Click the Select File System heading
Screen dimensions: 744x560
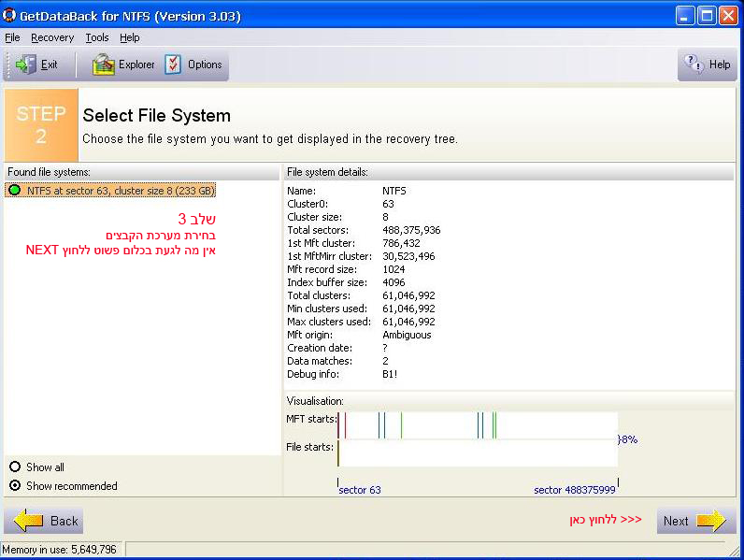pyautogui.click(x=157, y=115)
